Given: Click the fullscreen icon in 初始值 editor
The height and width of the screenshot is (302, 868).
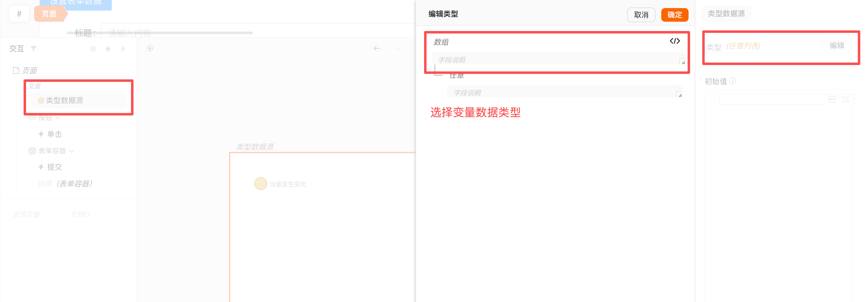Looking at the screenshot, I should [x=845, y=99].
